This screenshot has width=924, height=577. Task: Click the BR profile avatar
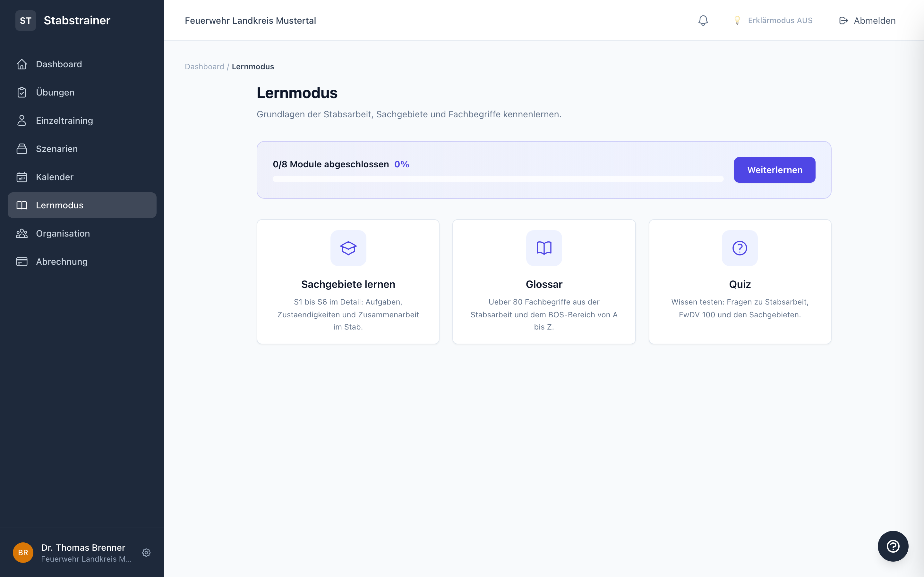pyautogui.click(x=22, y=553)
